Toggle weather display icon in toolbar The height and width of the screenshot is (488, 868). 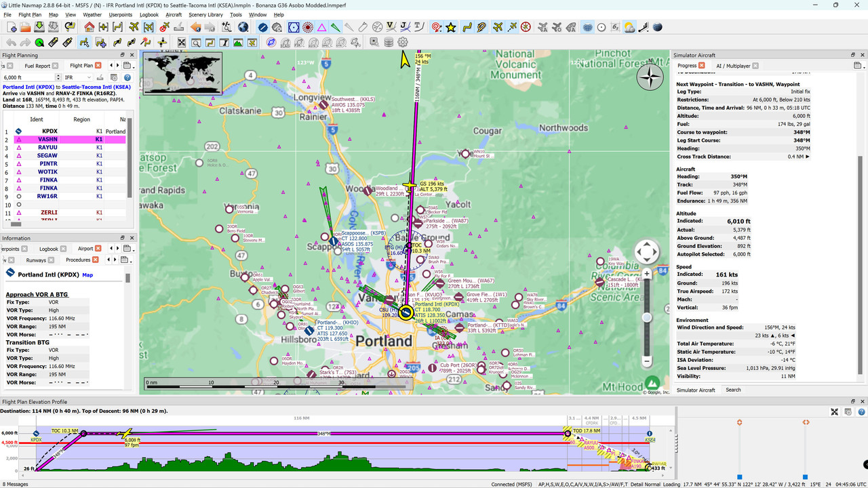630,27
